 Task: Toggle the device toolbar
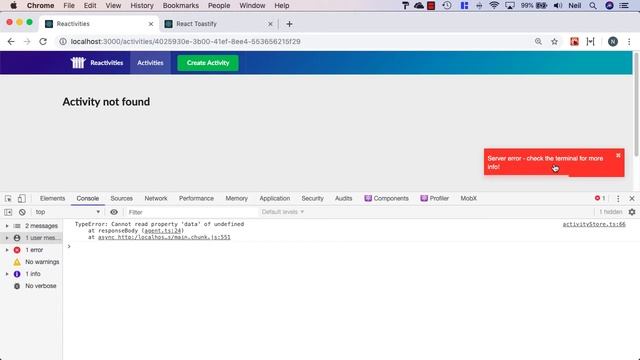click(22, 198)
